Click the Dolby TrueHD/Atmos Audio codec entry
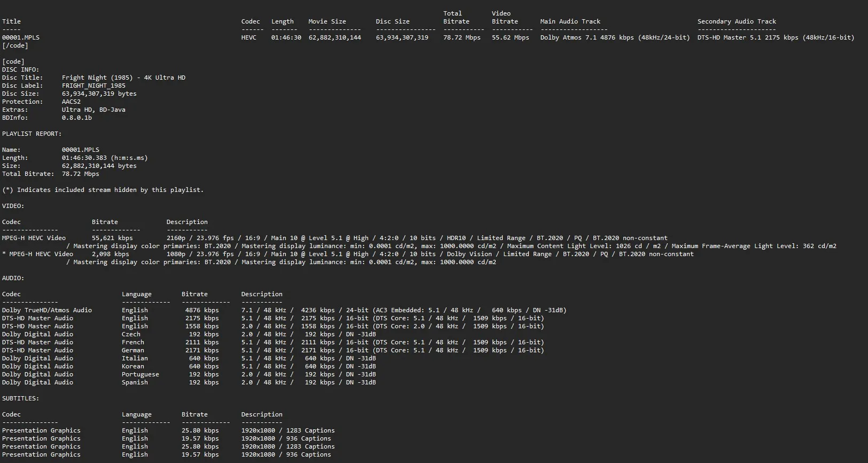Screen dimensions: 868x463 coord(47,310)
